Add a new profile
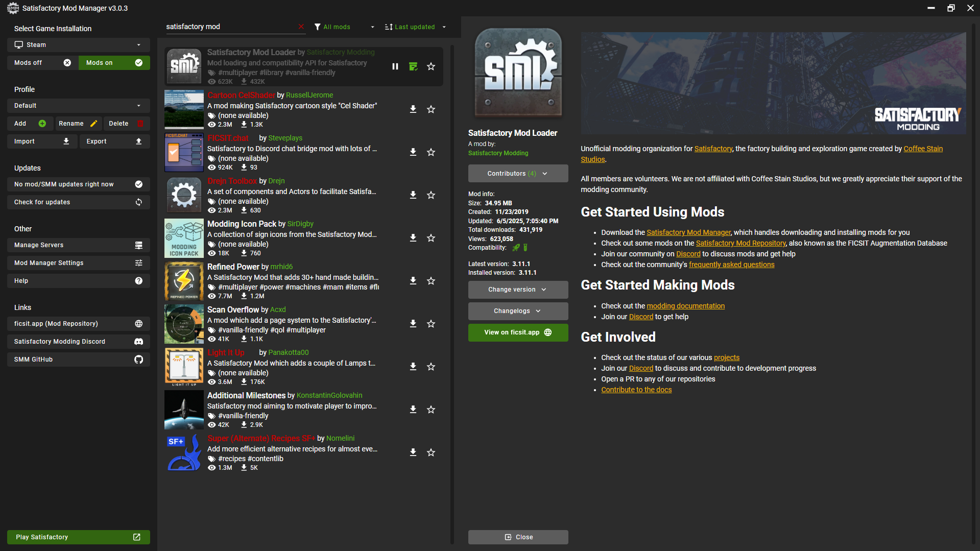This screenshot has height=551, width=980. (x=30, y=124)
